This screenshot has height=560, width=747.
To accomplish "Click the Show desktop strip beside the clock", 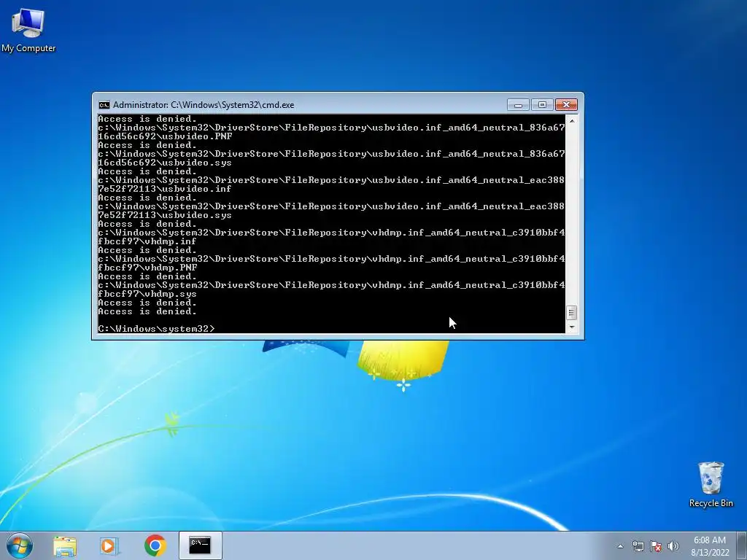I will (742, 545).
